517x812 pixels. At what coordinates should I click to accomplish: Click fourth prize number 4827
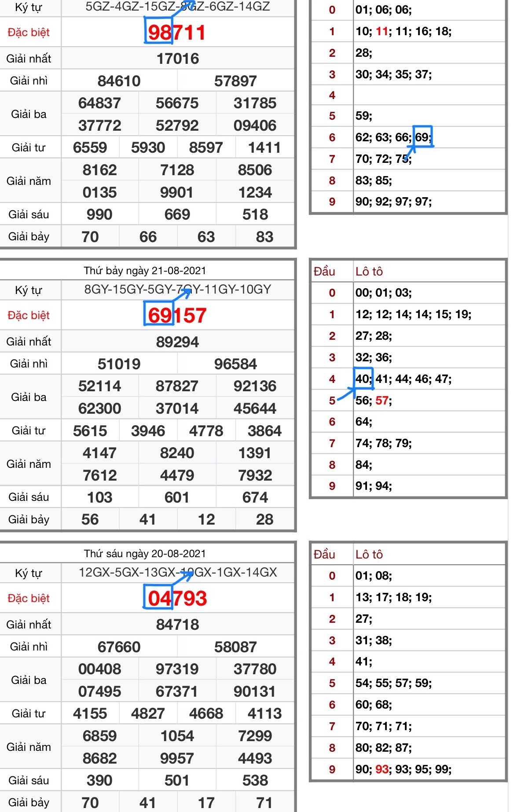[148, 713]
